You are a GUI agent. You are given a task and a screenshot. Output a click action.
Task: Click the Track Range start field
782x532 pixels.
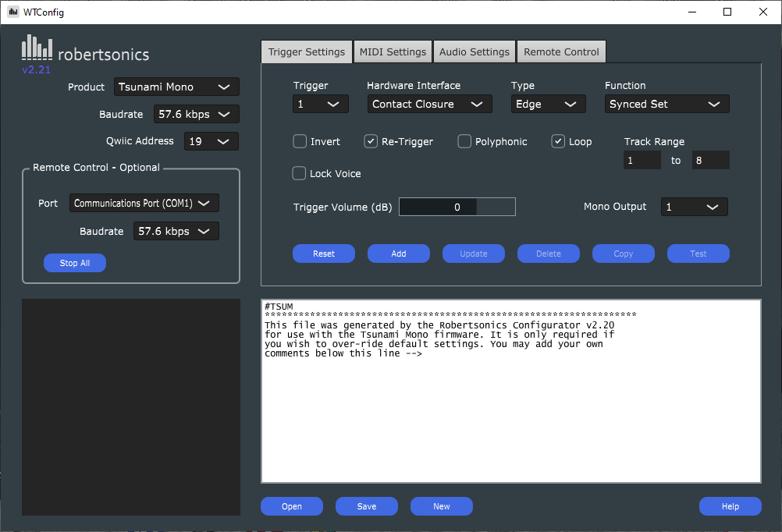click(x=642, y=160)
